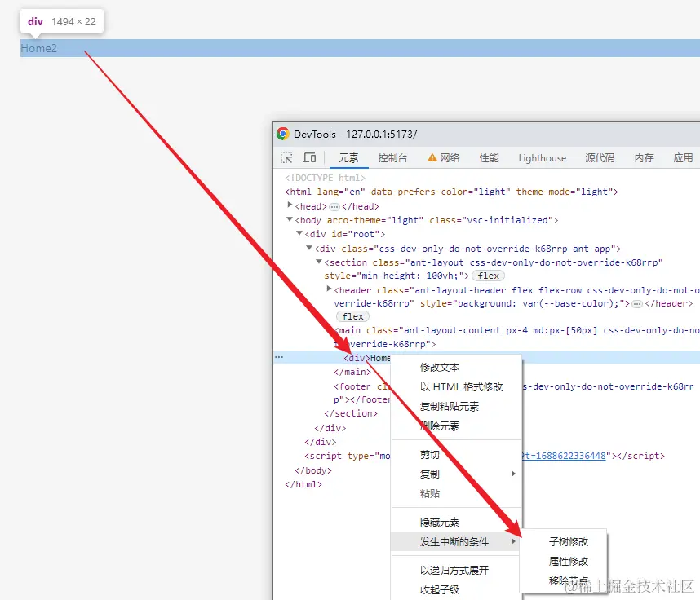The height and width of the screenshot is (600, 700).
Task: Select the main ant-layout-content line
Action: coord(516,337)
